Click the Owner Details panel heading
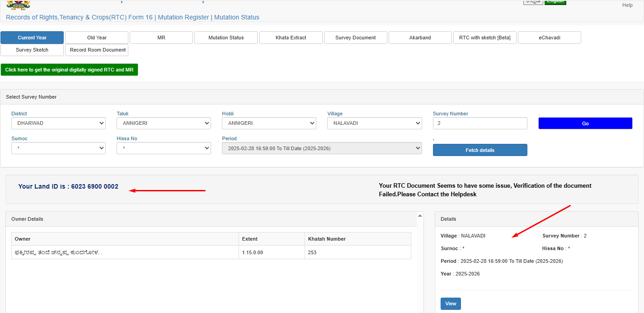This screenshot has width=644, height=313. [x=27, y=219]
